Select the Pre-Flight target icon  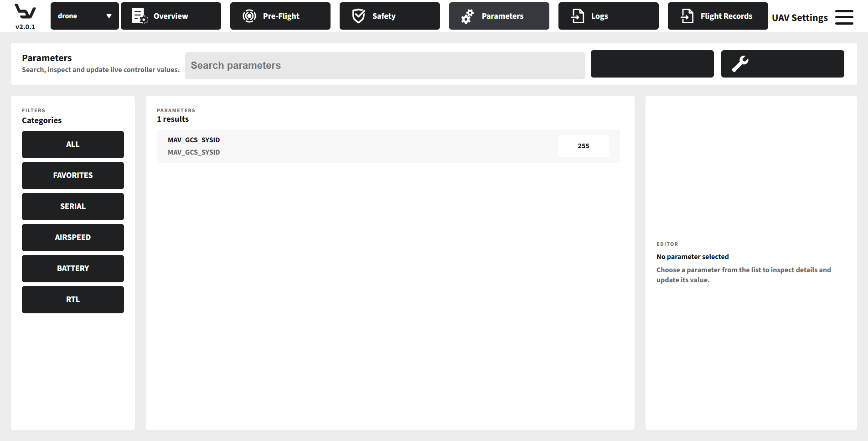click(x=249, y=16)
